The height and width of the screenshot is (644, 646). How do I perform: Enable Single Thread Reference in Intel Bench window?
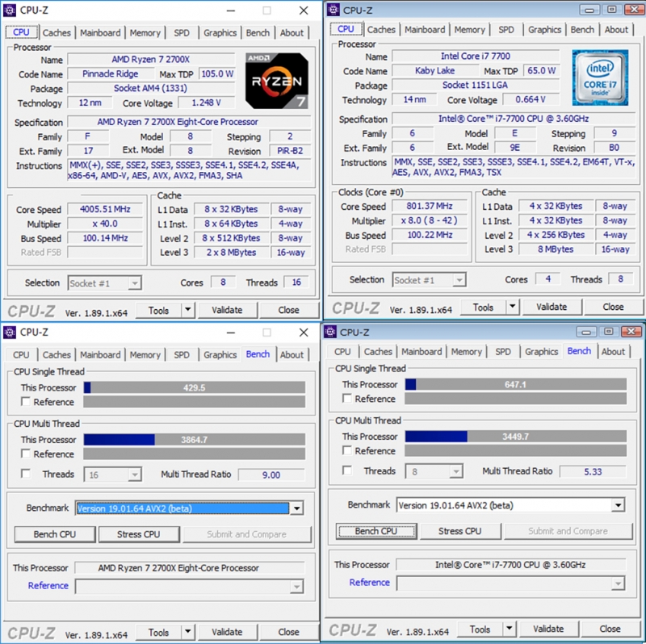coord(347,398)
